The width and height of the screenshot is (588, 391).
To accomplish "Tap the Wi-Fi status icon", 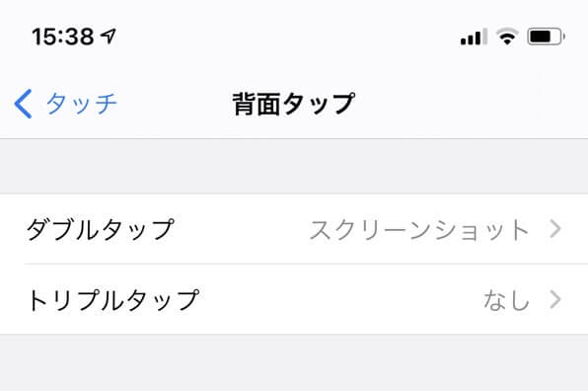I will click(x=507, y=37).
